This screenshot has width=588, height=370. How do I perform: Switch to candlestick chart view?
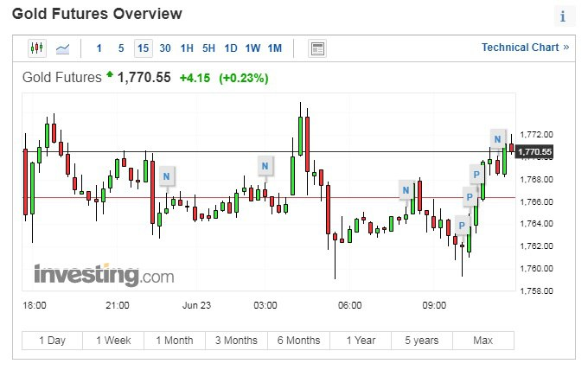pyautogui.click(x=37, y=48)
